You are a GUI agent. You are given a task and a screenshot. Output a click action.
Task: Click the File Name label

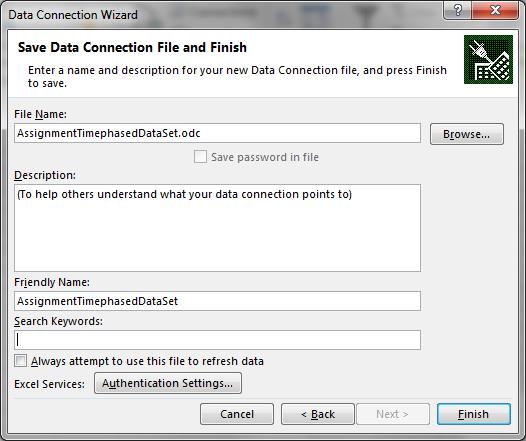(x=40, y=114)
